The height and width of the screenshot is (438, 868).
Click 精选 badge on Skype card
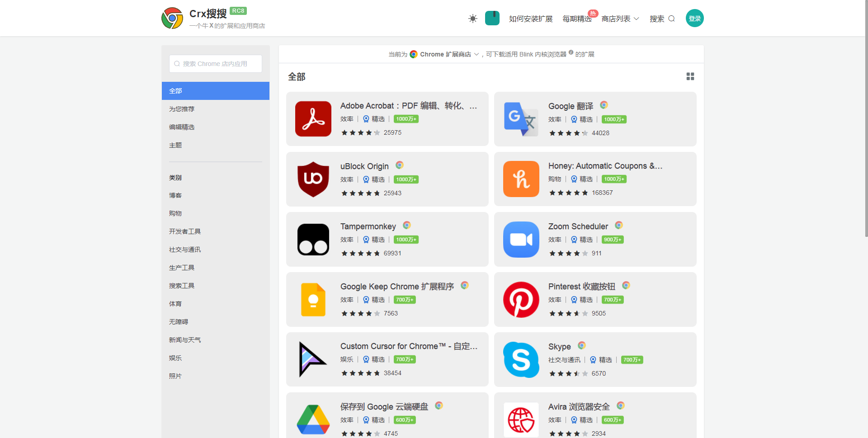coord(601,360)
